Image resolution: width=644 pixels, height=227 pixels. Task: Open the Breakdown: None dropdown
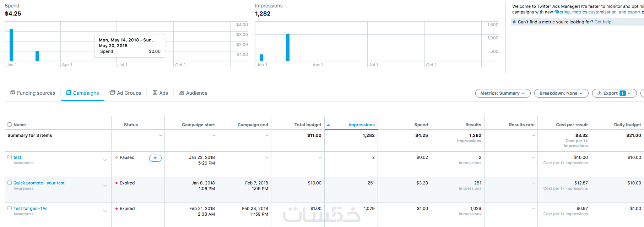click(x=561, y=93)
